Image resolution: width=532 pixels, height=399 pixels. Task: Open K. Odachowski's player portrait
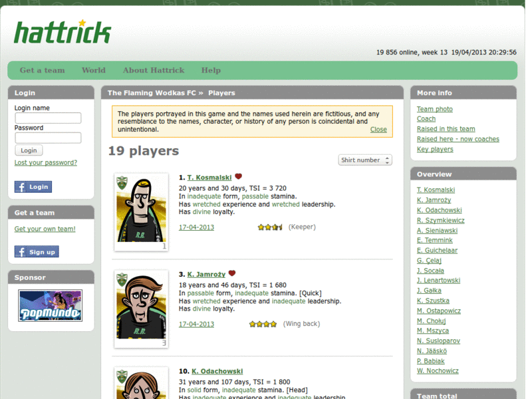click(141, 383)
